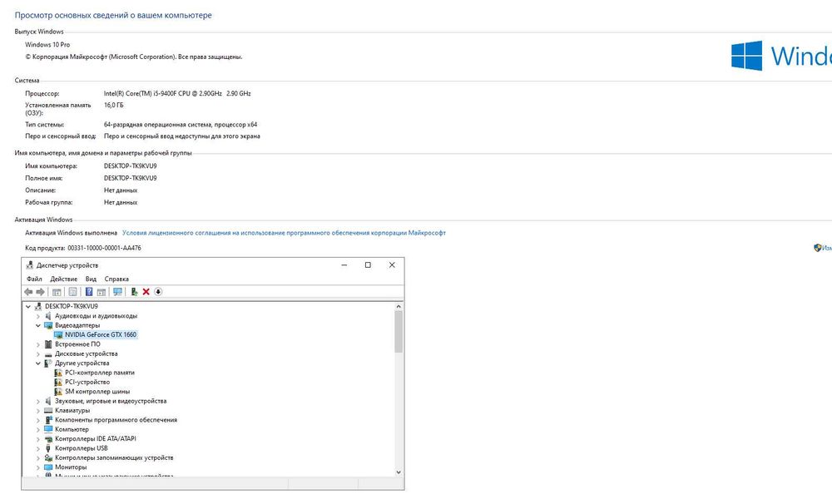The height and width of the screenshot is (504, 832).
Task: Click the device tree vertical scrollbar thumb
Action: click(399, 332)
